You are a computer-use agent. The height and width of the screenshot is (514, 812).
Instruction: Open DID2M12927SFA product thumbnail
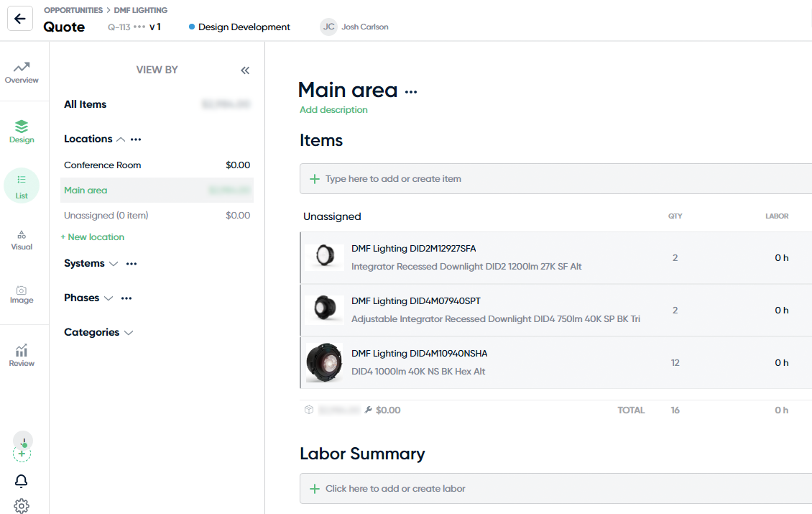click(325, 256)
